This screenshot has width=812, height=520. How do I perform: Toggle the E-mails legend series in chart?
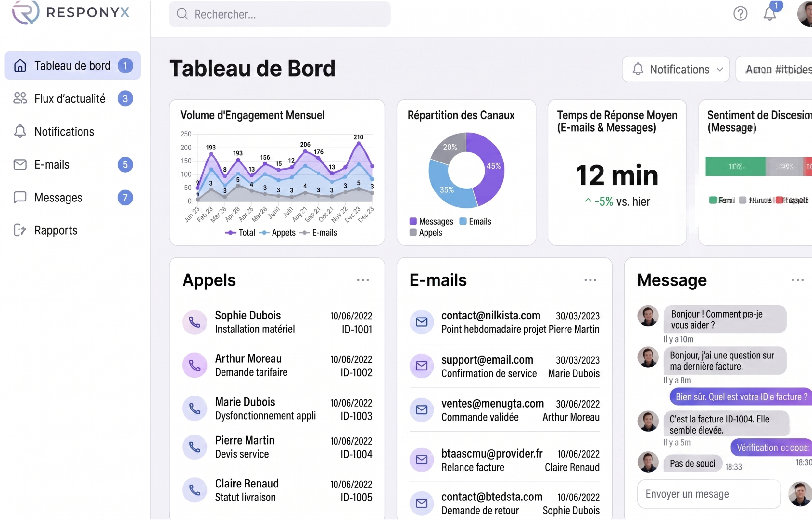click(x=318, y=233)
